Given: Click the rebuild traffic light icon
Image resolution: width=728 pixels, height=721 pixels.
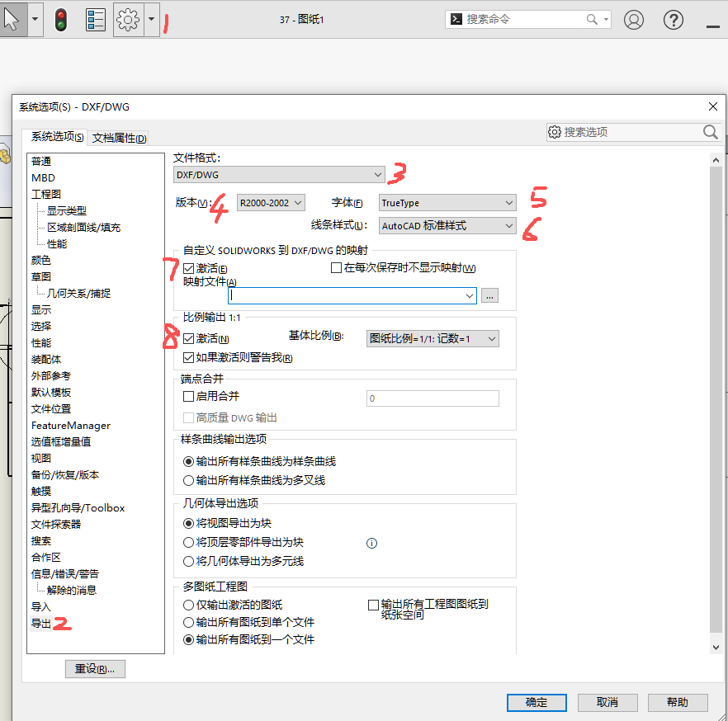Looking at the screenshot, I should [61, 20].
